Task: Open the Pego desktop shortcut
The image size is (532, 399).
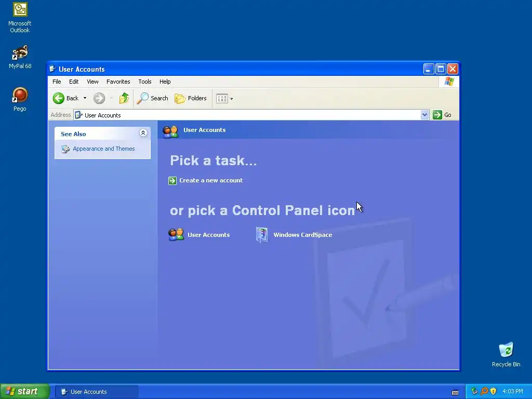Action: coord(20,99)
